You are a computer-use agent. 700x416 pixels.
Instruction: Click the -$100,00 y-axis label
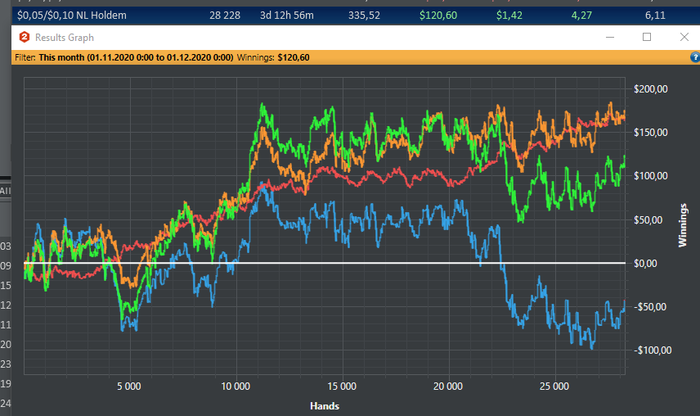[x=652, y=350]
